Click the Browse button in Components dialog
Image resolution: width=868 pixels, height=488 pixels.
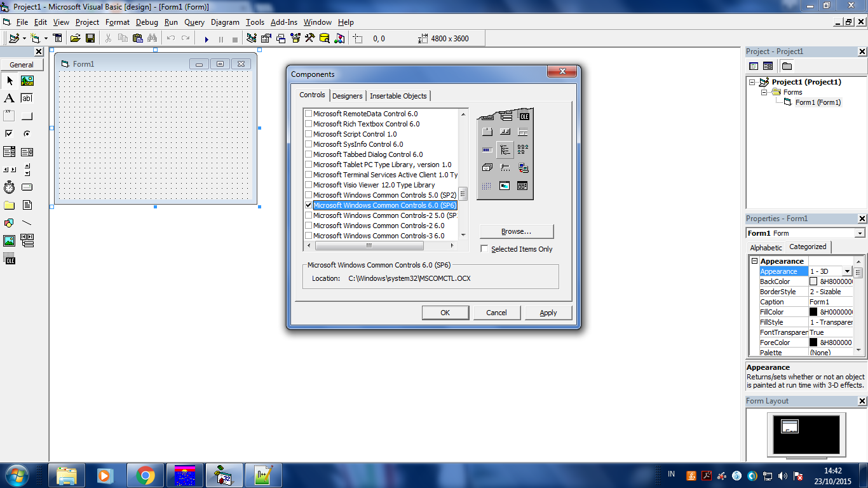(x=516, y=231)
